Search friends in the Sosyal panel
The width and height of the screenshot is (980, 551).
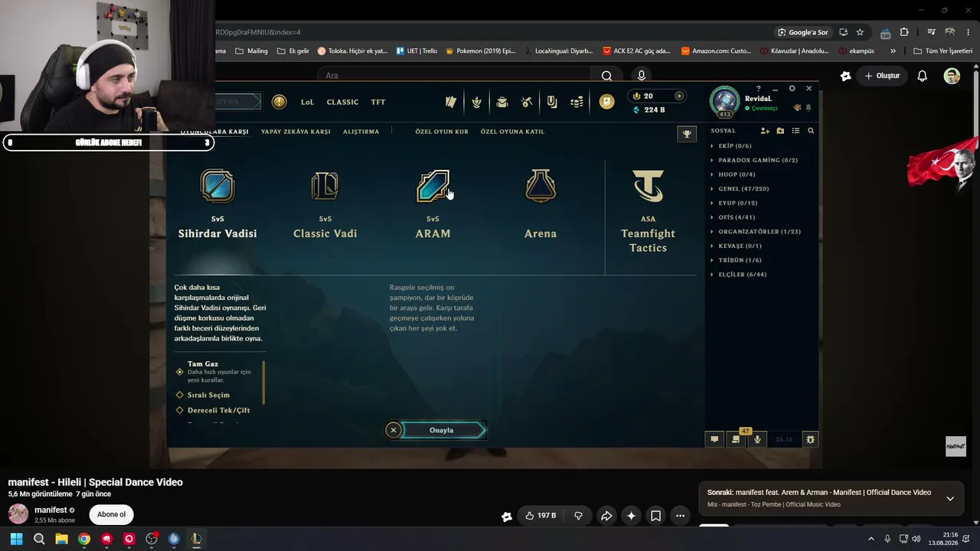pyautogui.click(x=811, y=131)
